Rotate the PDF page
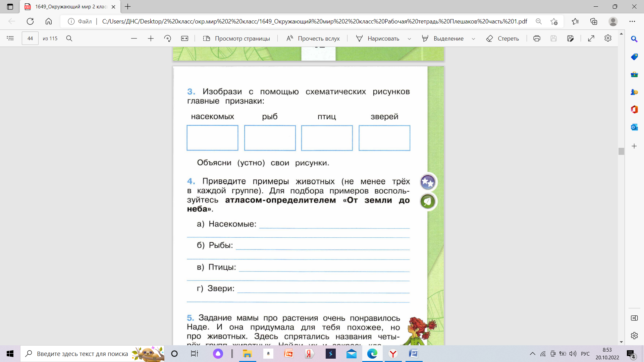The image size is (644, 362). (168, 39)
